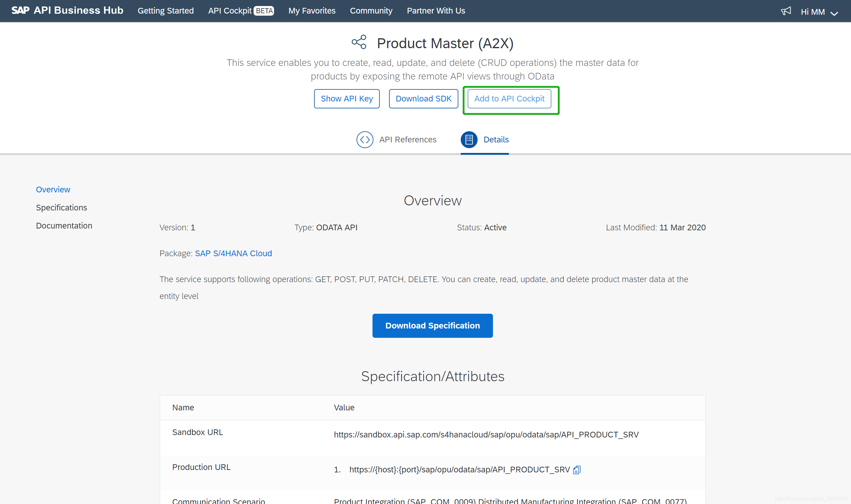Image resolution: width=851 pixels, height=504 pixels.
Task: Click the announcements megaphone icon
Action: click(786, 11)
